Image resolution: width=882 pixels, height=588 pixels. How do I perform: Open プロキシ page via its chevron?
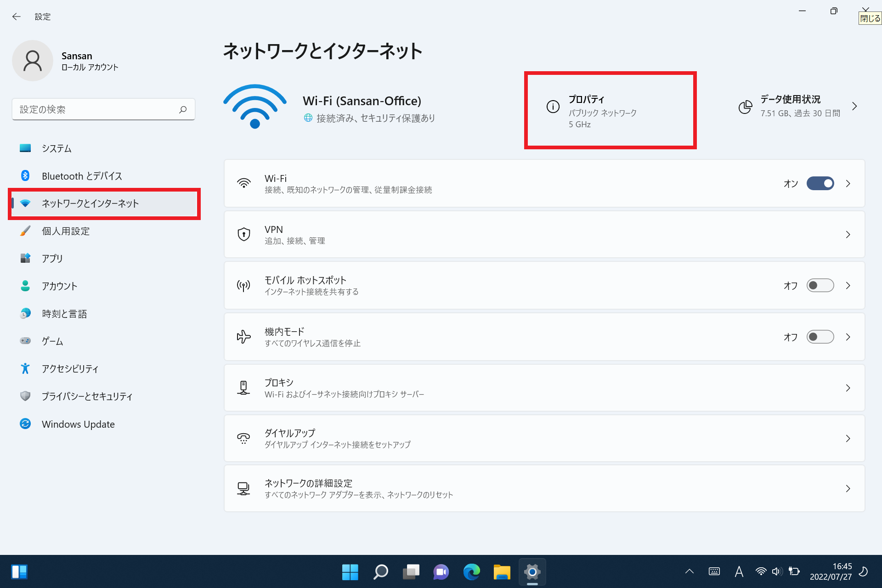pyautogui.click(x=848, y=388)
